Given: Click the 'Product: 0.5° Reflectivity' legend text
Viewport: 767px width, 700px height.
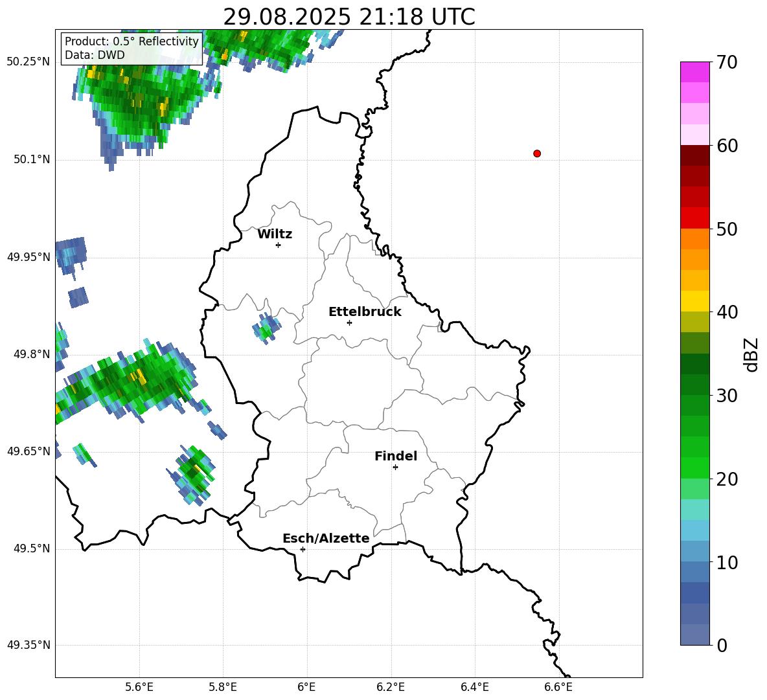Looking at the screenshot, I should pos(132,41).
